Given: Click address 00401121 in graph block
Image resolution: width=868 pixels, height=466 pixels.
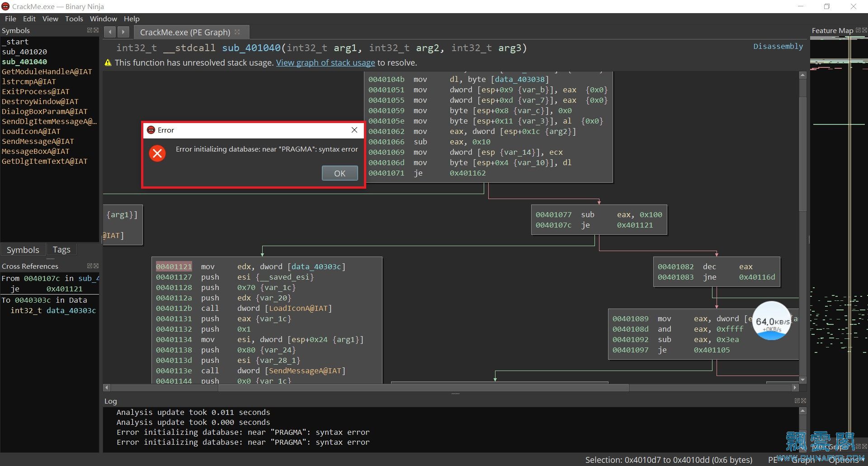Looking at the screenshot, I should pos(174,266).
